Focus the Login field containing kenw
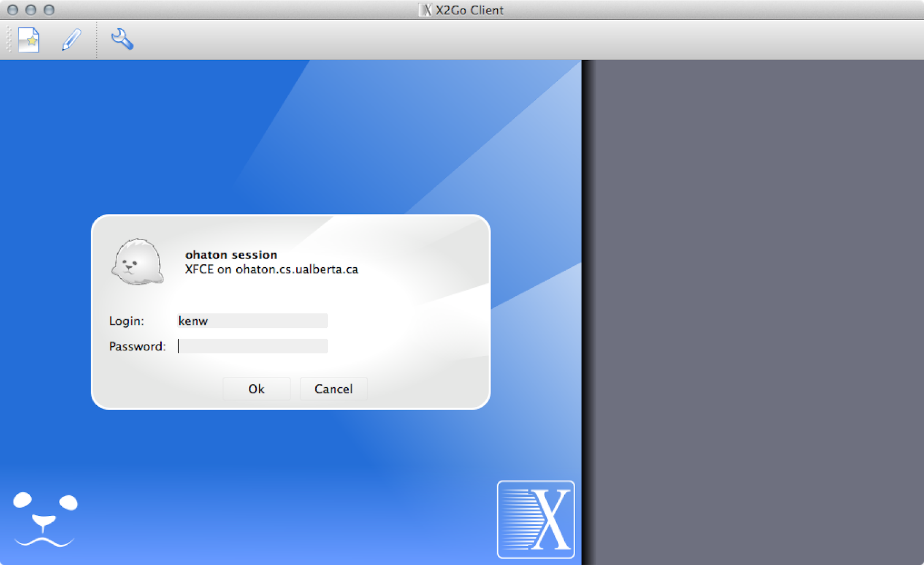The image size is (924, 565). (252, 320)
